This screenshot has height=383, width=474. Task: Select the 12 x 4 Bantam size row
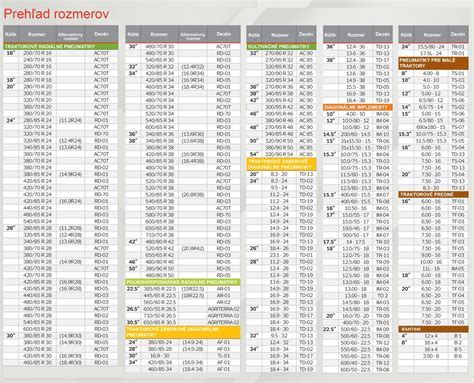click(433, 336)
